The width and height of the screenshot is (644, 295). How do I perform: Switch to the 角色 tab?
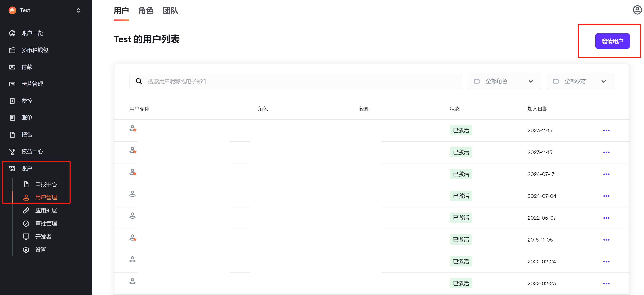(x=146, y=11)
